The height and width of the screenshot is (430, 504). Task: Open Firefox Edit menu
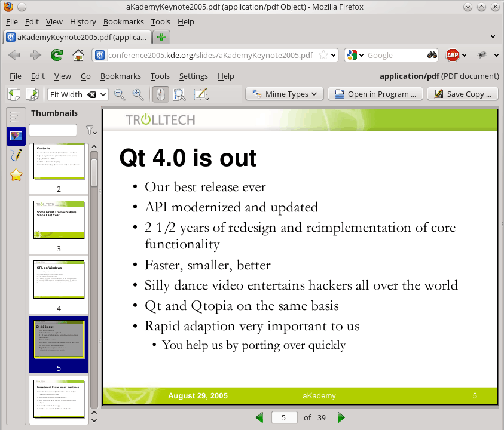(x=32, y=22)
